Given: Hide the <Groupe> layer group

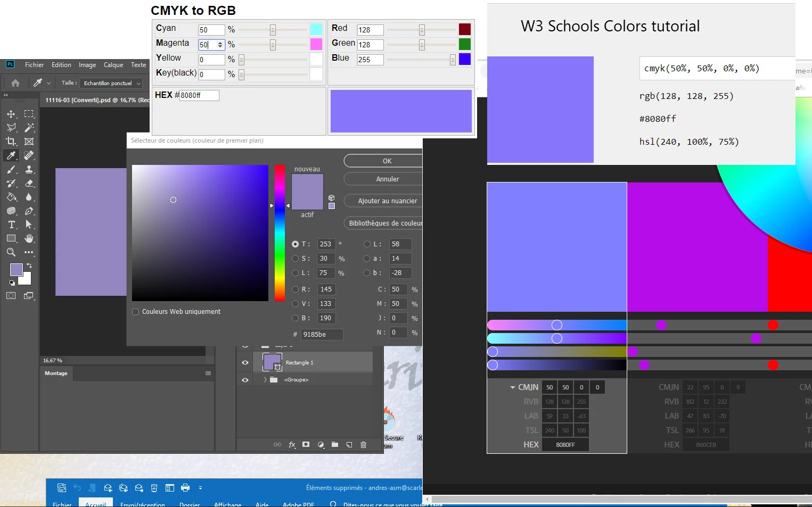Looking at the screenshot, I should (245, 380).
